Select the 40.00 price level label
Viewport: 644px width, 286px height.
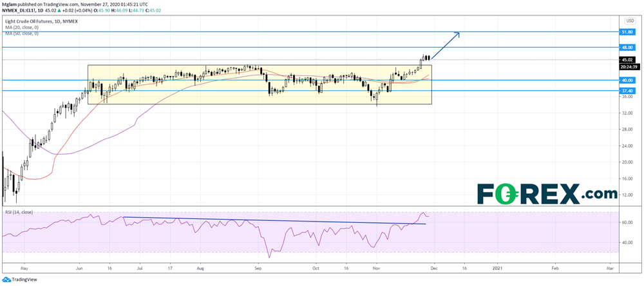click(626, 81)
